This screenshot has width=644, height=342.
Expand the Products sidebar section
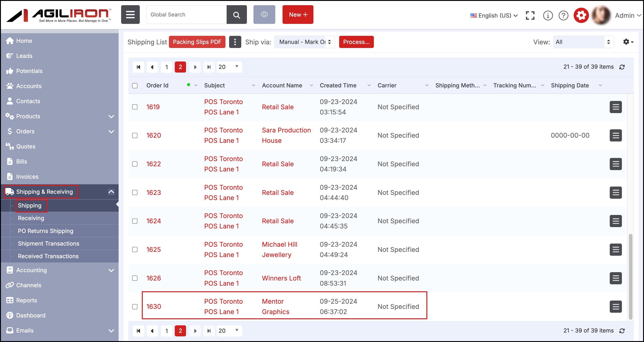pyautogui.click(x=111, y=116)
